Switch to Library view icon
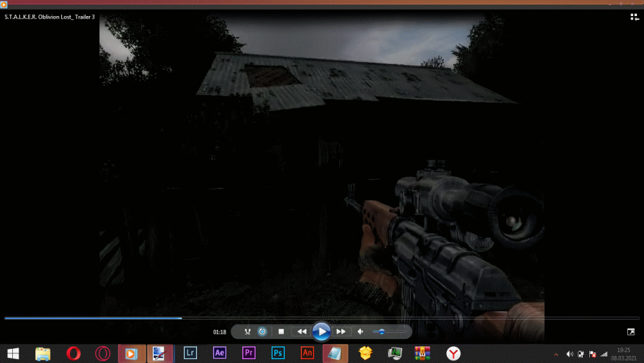 coord(634,17)
